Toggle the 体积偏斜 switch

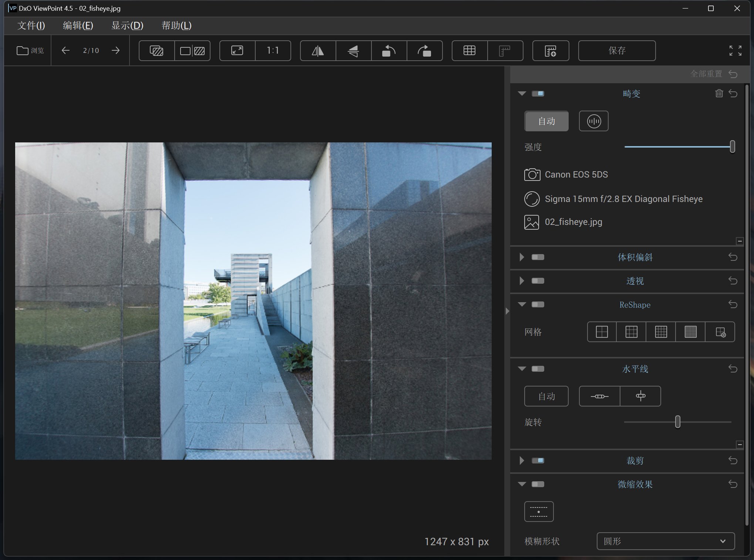(538, 257)
